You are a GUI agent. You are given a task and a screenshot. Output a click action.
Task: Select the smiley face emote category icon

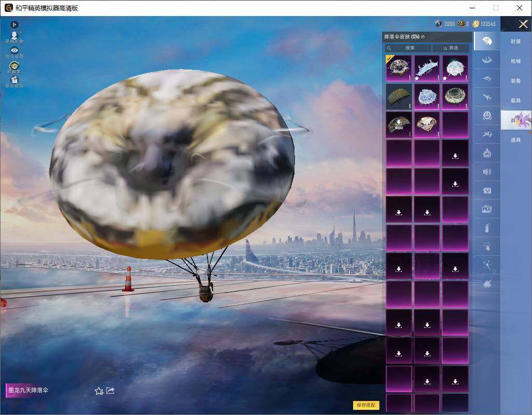[487, 116]
